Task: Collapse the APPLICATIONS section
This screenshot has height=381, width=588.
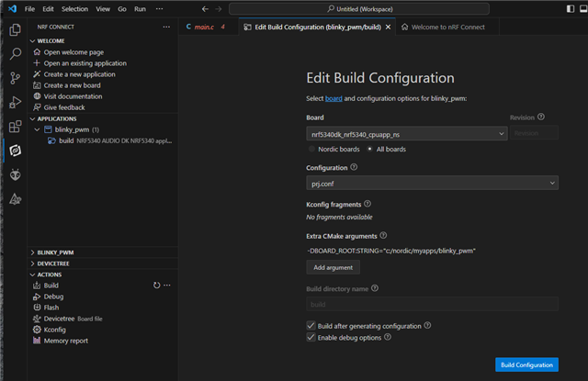Action: pos(33,118)
